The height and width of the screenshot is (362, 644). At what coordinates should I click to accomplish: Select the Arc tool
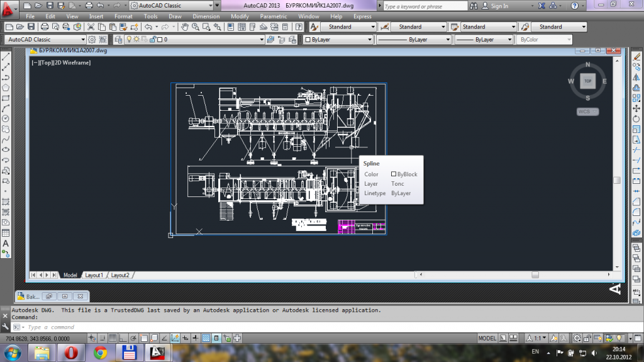6,108
